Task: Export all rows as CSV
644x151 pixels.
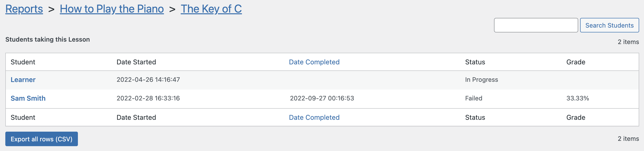Action: click(x=42, y=139)
